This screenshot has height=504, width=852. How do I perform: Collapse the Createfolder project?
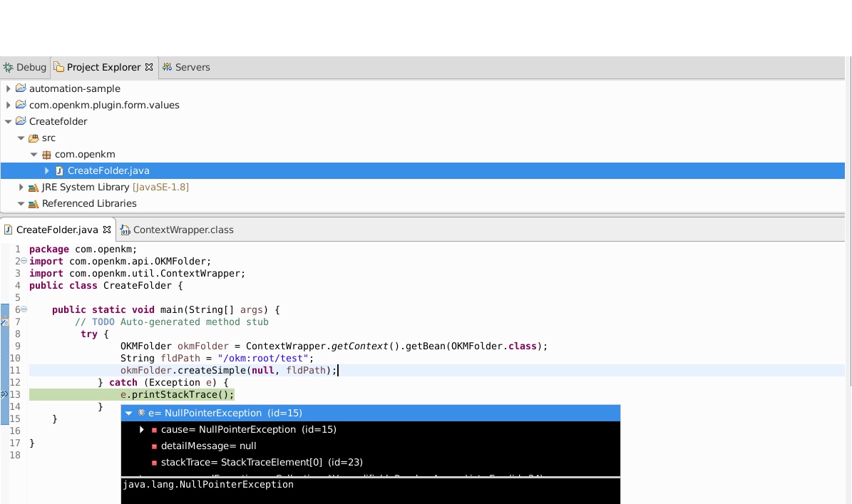[8, 121]
